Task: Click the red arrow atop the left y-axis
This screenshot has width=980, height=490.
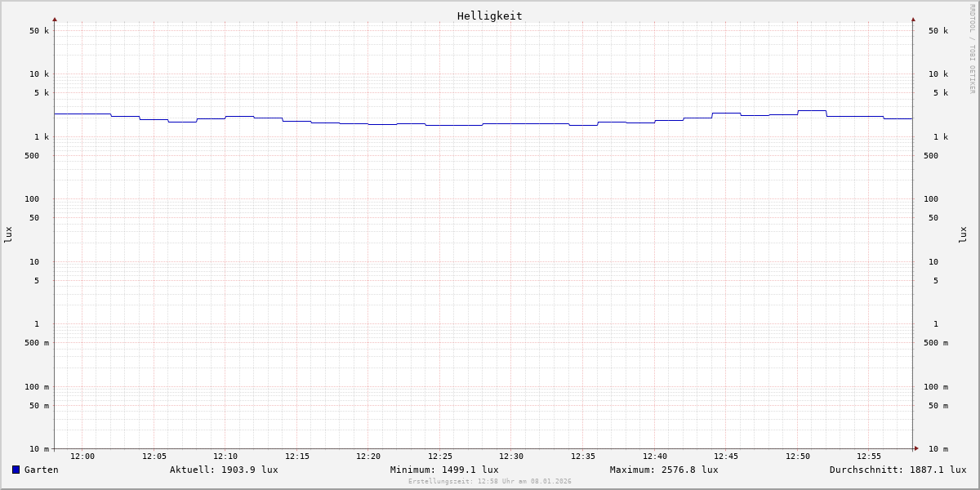Action: point(55,19)
